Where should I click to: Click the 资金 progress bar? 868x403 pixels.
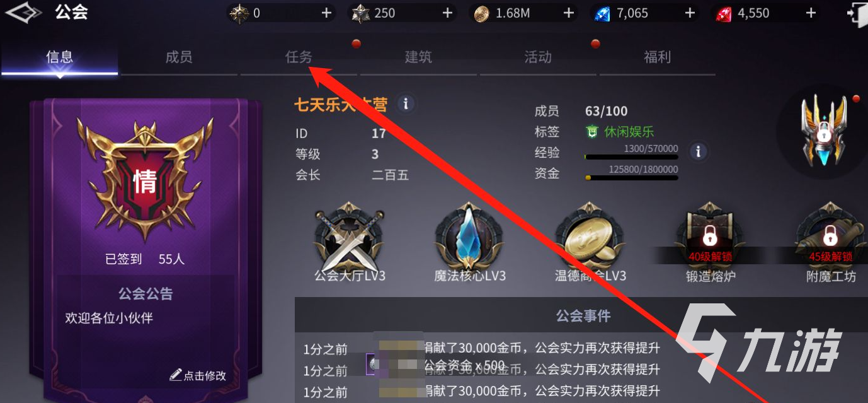tap(631, 178)
